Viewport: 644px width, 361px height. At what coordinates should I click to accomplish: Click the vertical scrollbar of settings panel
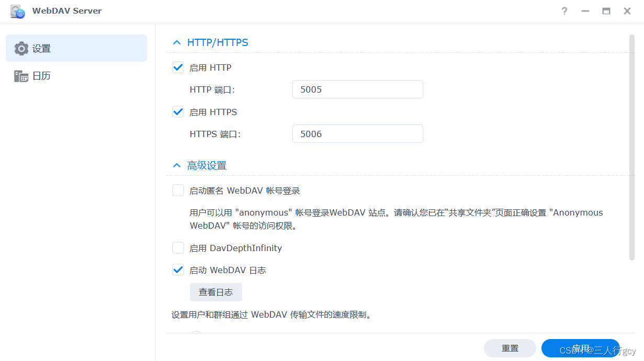[631, 147]
